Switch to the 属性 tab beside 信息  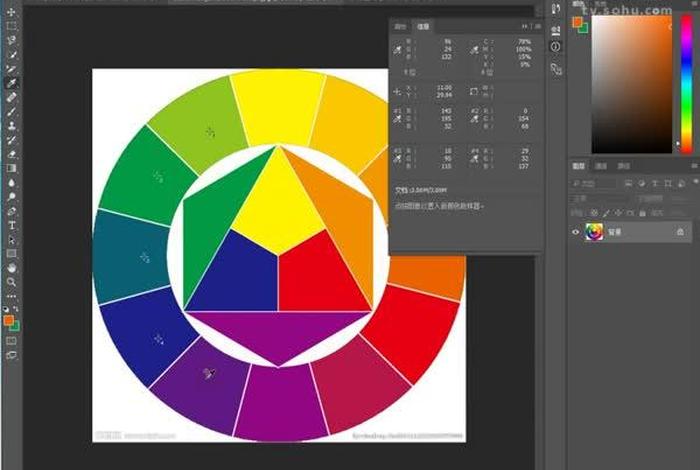400,26
